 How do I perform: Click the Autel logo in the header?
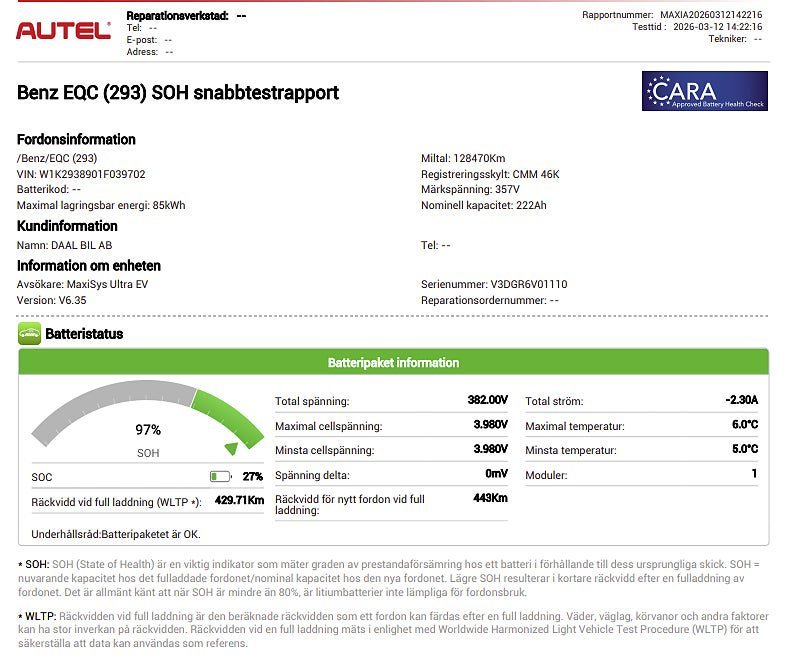63,31
